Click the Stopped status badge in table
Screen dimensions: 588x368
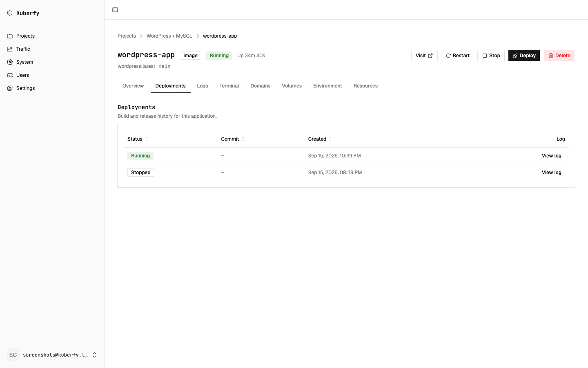[141, 173]
